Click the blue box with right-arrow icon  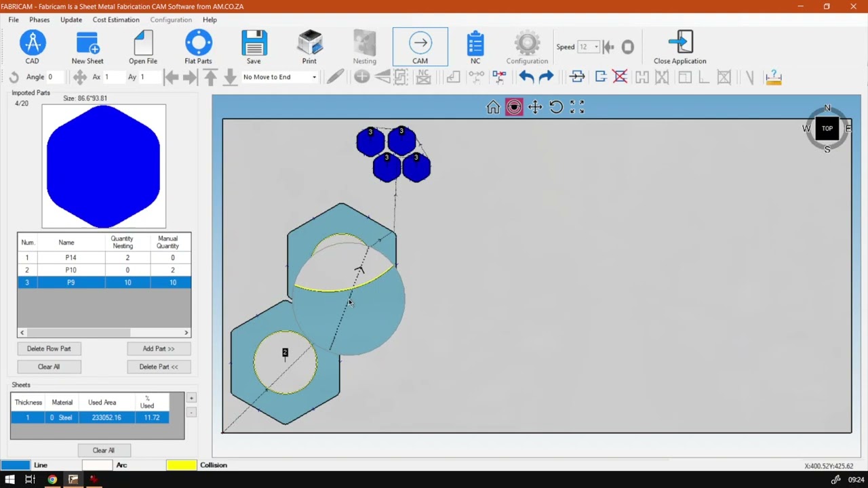click(600, 77)
